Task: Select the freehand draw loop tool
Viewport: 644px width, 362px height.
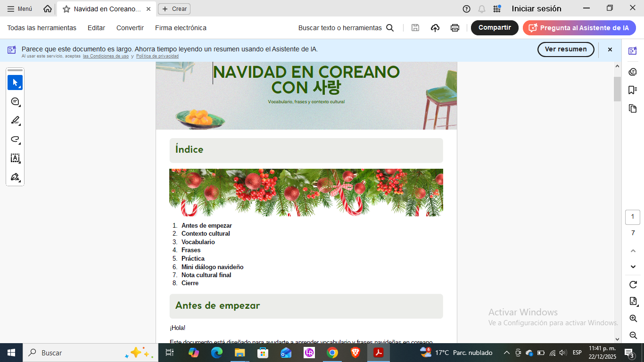Action: tap(15, 139)
